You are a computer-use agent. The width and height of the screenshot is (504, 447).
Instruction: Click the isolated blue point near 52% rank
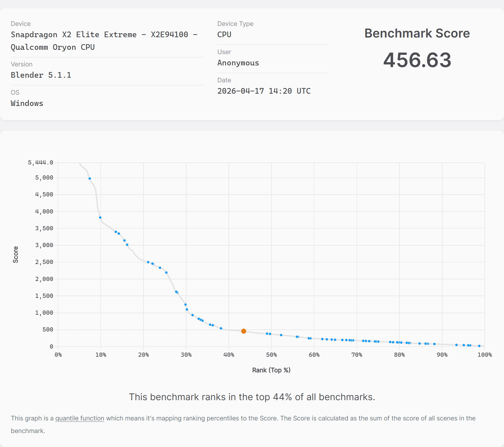click(x=281, y=335)
